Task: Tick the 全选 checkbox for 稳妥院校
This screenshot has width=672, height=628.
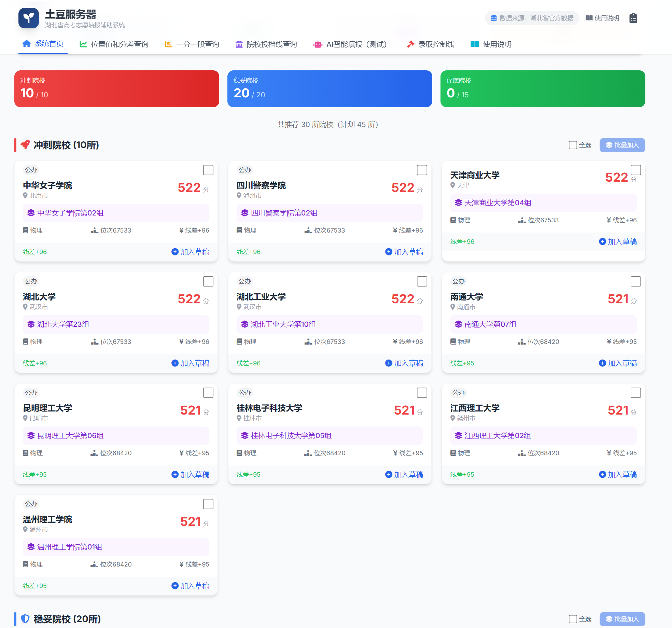Action: click(x=573, y=619)
